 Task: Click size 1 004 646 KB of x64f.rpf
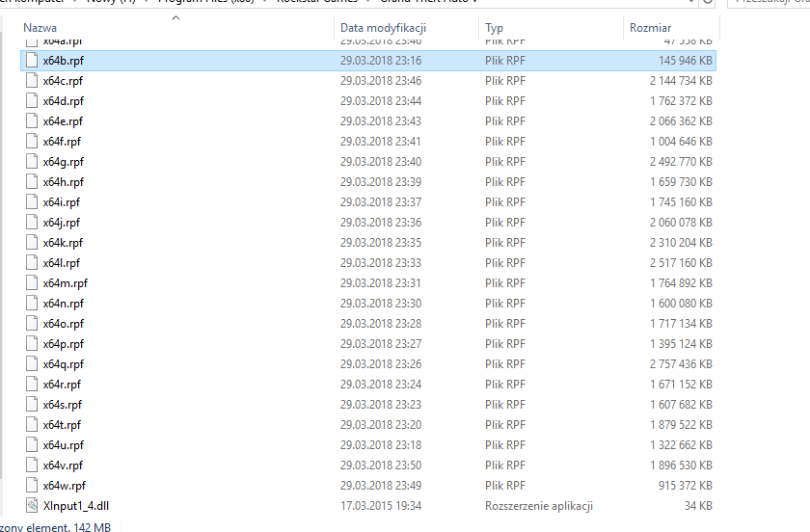click(x=681, y=141)
